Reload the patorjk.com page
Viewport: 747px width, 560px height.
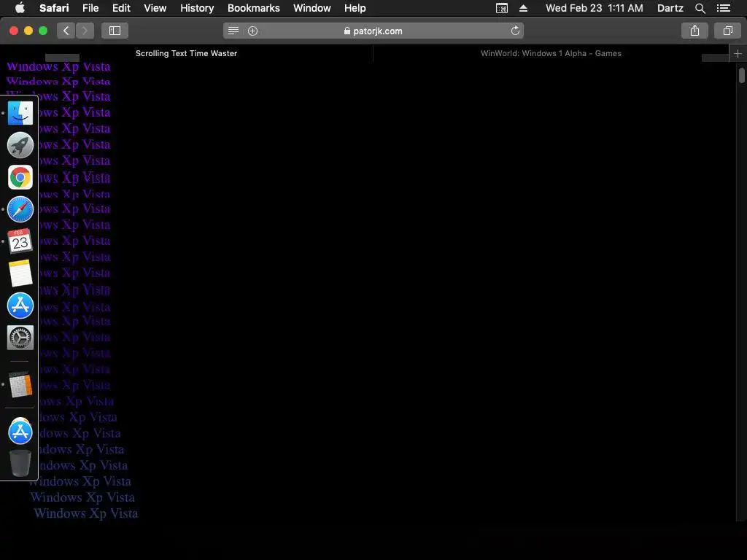[x=515, y=31]
